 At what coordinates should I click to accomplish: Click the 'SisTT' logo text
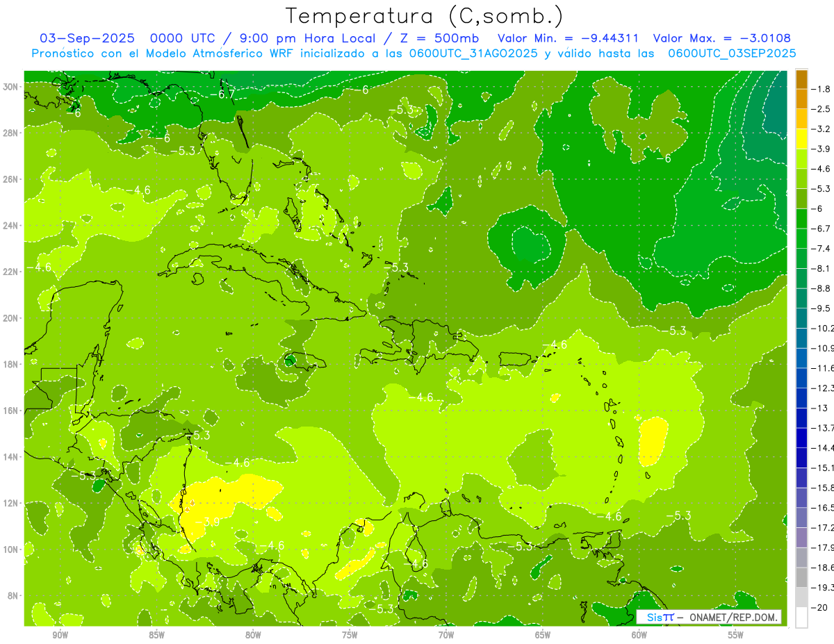coord(660,617)
